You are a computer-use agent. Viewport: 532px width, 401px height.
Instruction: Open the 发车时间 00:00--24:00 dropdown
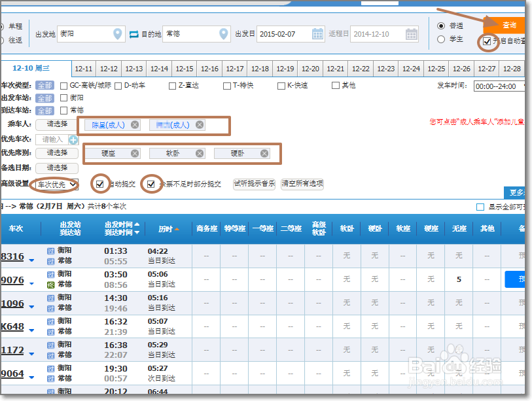coord(499,86)
